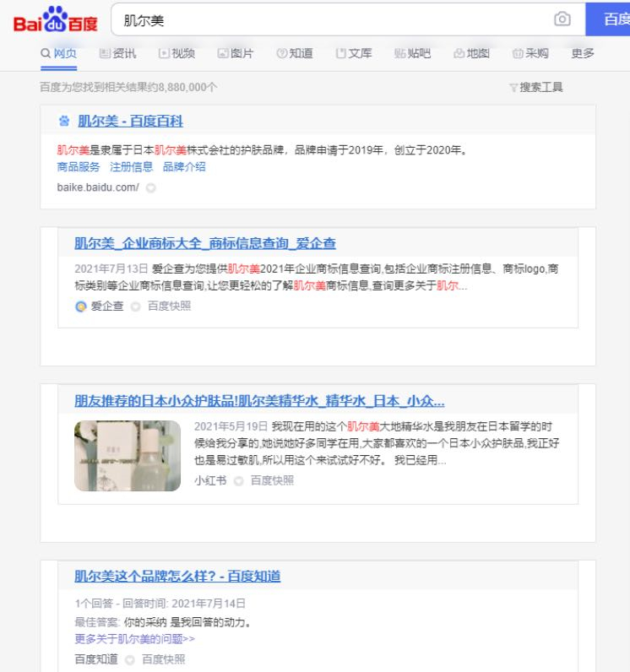The width and height of the screenshot is (630, 672).
Task: Open the 肌尔美这个品牌怎么样 result link
Action: pos(177,577)
